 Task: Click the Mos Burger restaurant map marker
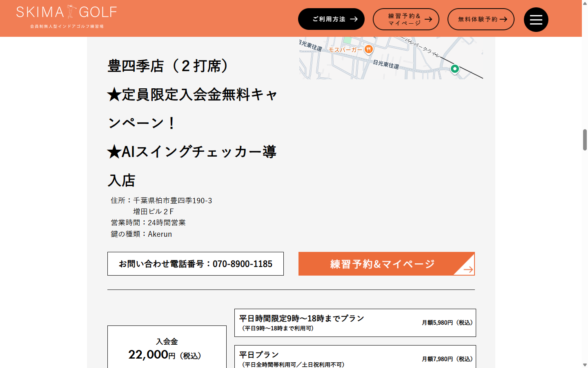tap(368, 49)
